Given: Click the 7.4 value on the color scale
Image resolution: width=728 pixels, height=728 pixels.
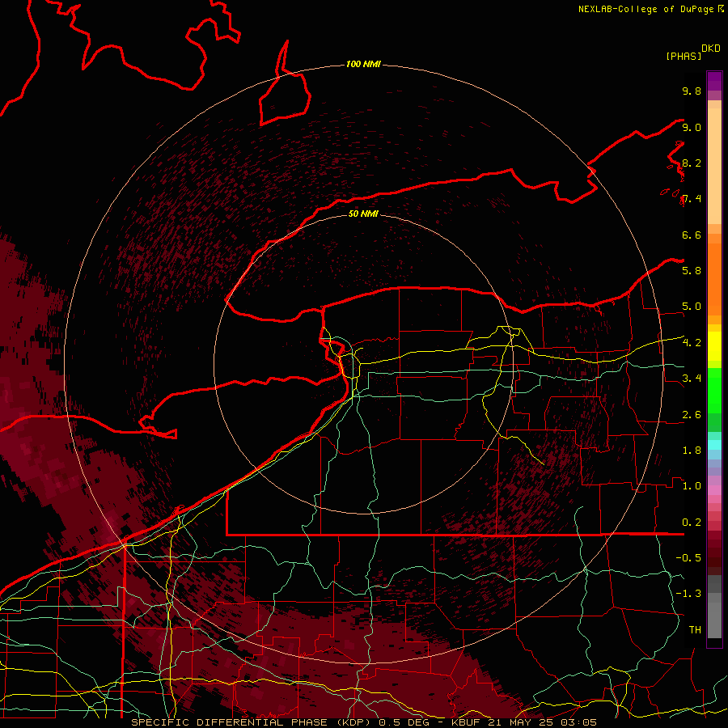Looking at the screenshot, I should 692,199.
